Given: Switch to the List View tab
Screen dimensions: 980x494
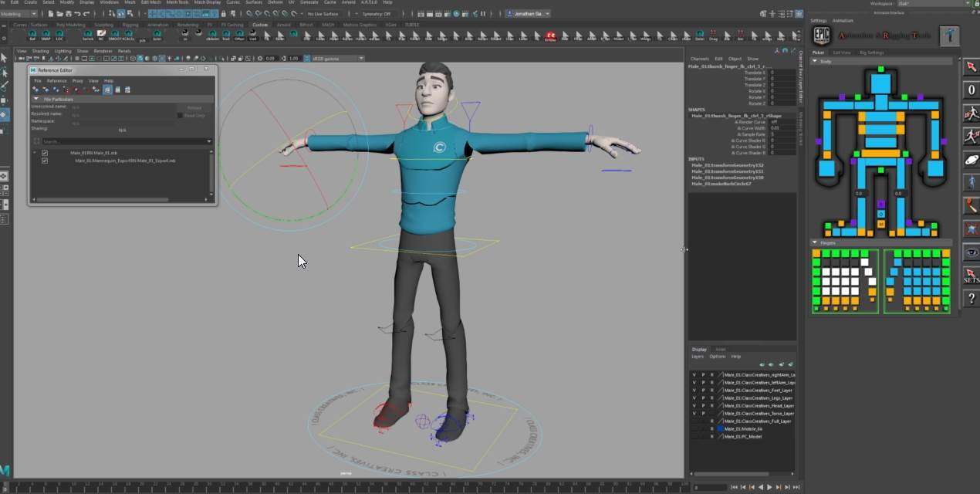Looking at the screenshot, I should point(842,52).
